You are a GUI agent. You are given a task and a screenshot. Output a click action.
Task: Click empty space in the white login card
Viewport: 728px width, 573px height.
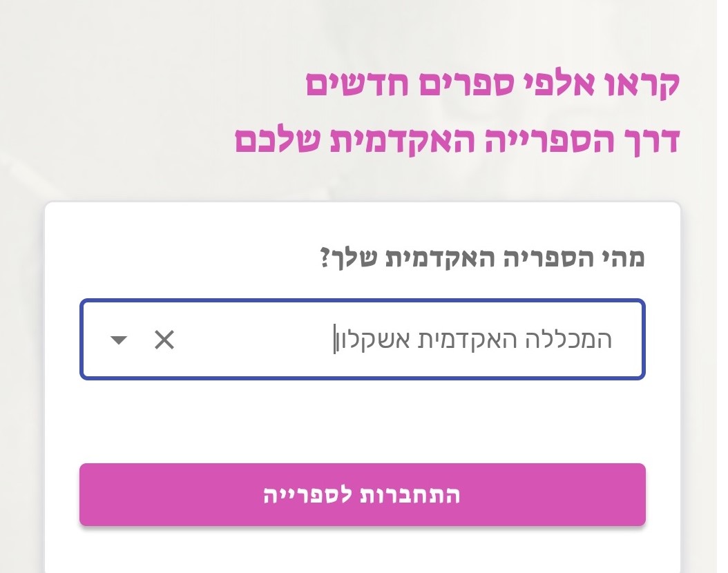tap(363, 421)
